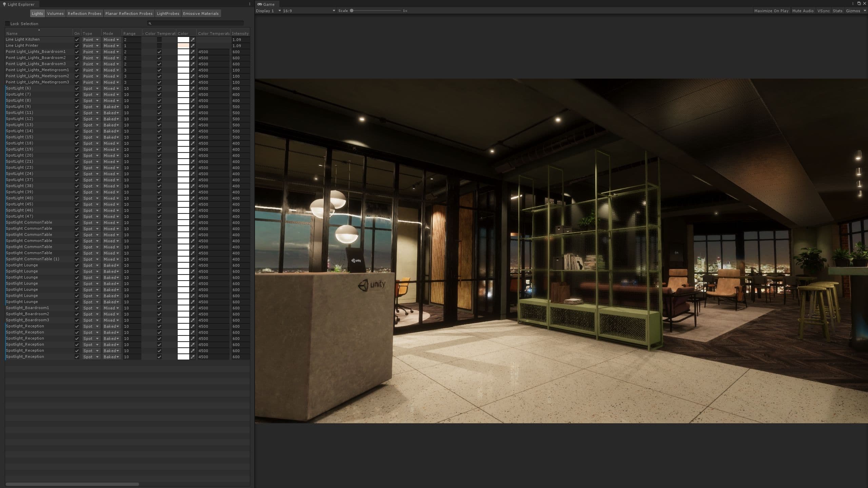The height and width of the screenshot is (488, 868).
Task: Change Mode dropdown of SpotLight (11)
Action: click(x=112, y=113)
